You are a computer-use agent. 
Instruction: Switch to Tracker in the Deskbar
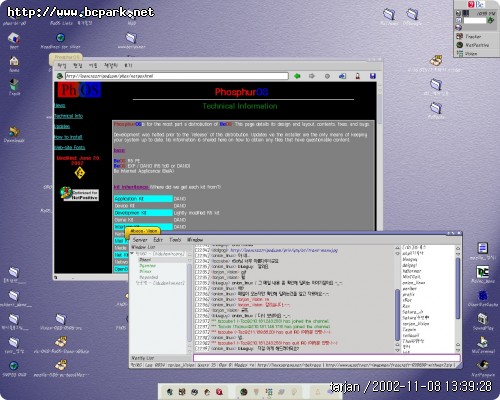(x=476, y=36)
